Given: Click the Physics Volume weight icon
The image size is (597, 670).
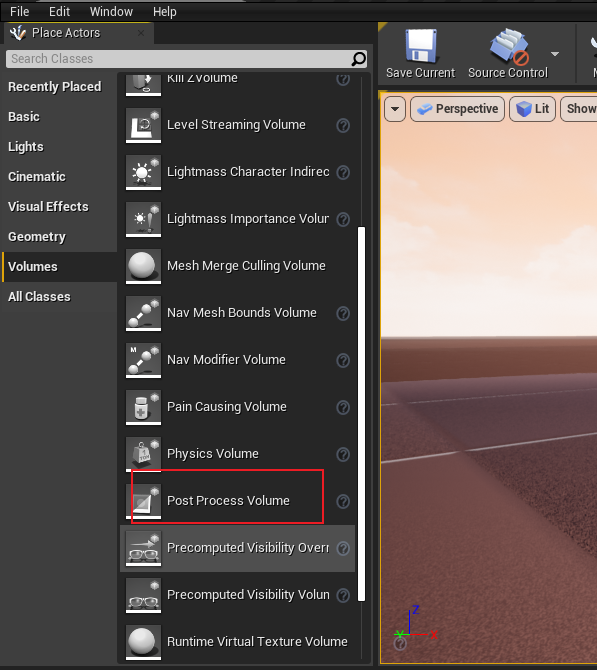Looking at the screenshot, I should 143,454.
